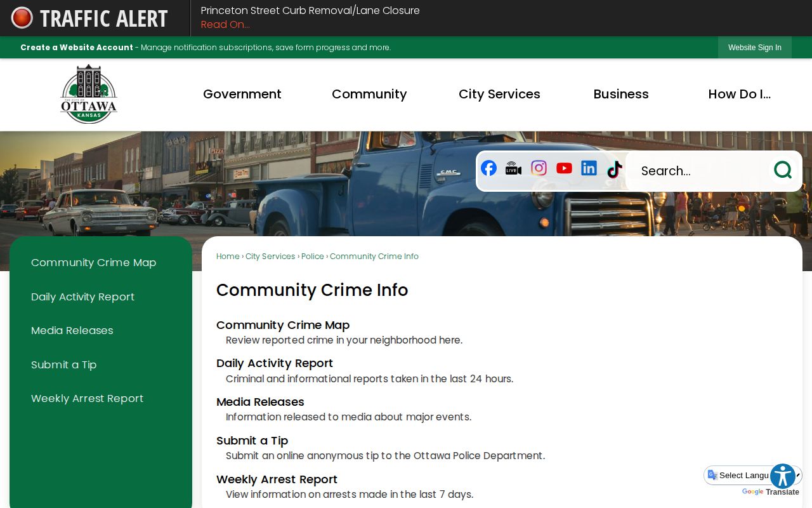Click Create a Website Account link
The height and width of the screenshot is (508, 812).
tap(77, 48)
